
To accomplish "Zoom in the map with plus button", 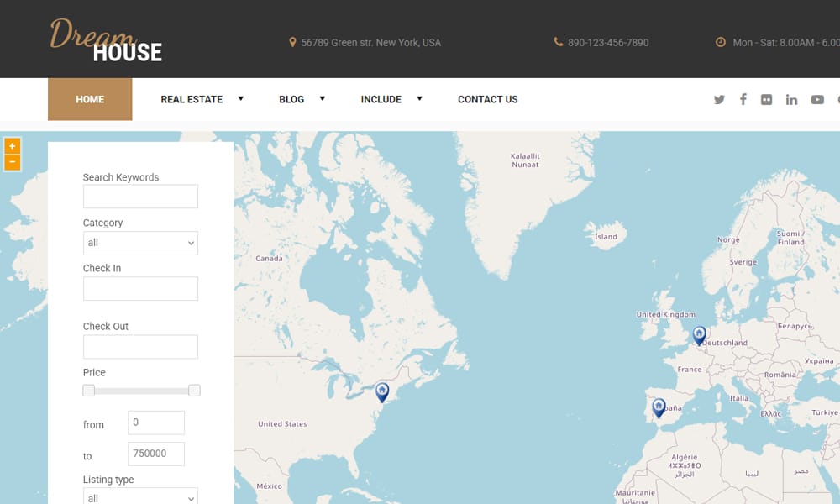I will tap(12, 146).
